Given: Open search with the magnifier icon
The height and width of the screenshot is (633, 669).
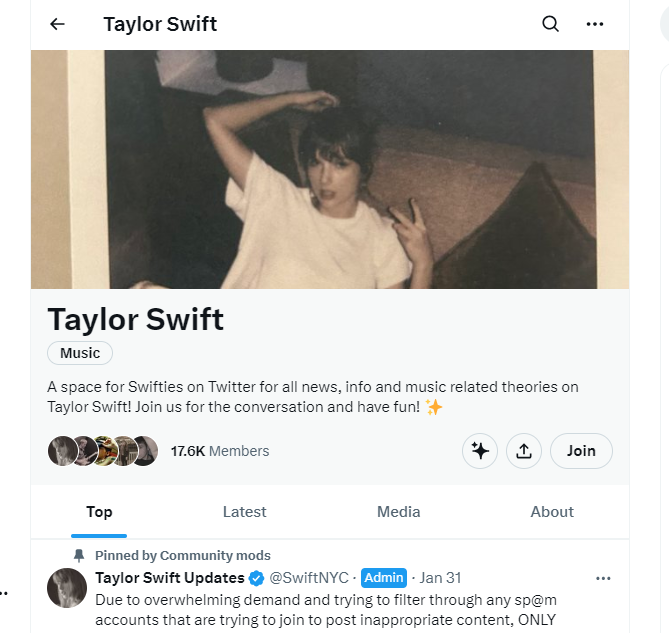Looking at the screenshot, I should tap(551, 24).
